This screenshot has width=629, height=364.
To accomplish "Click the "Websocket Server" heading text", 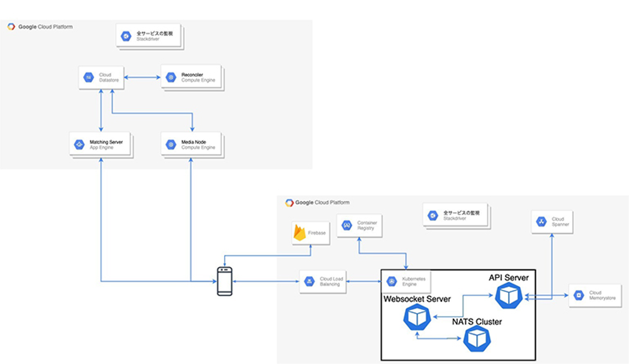I will pos(417,299).
